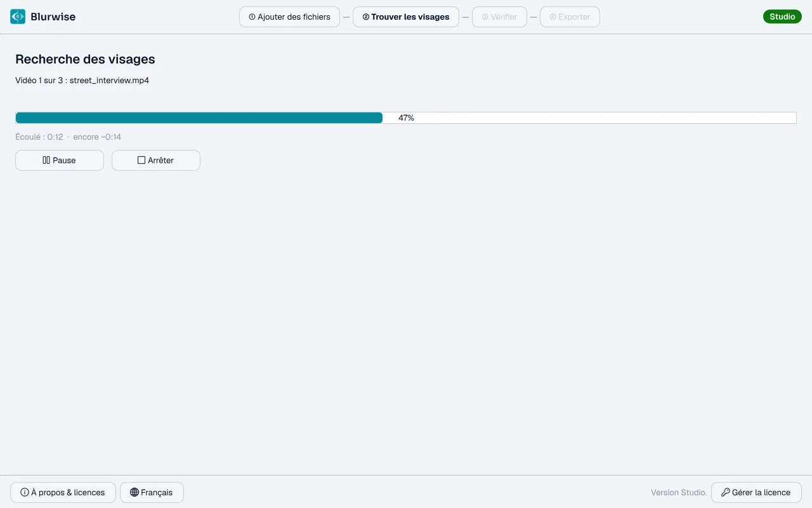This screenshot has height=508, width=812.
Task: Click the 'Recherche des visages' heading
Action: 85,59
